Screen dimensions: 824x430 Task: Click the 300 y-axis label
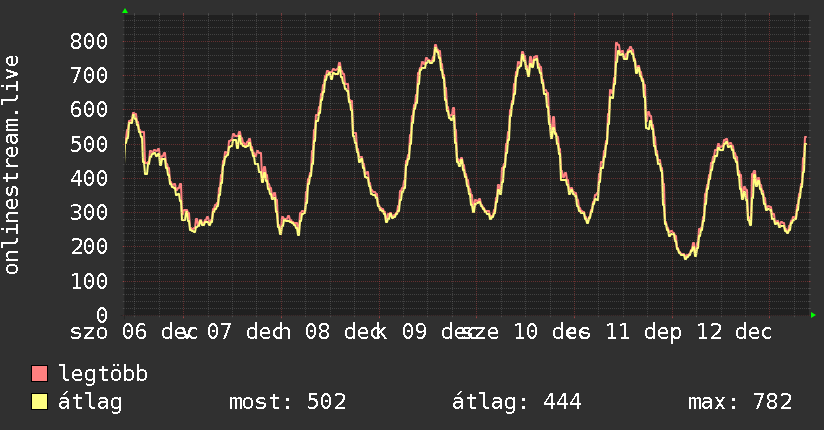click(x=89, y=212)
